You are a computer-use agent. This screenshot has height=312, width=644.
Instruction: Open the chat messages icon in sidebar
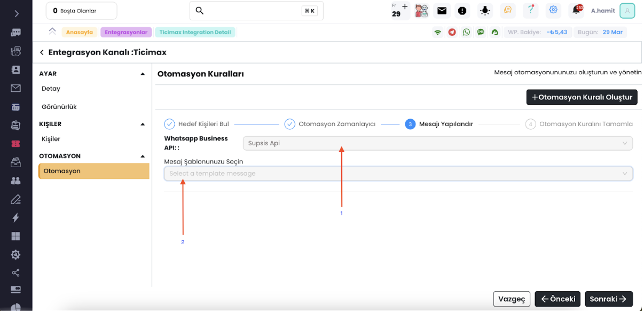(15, 33)
